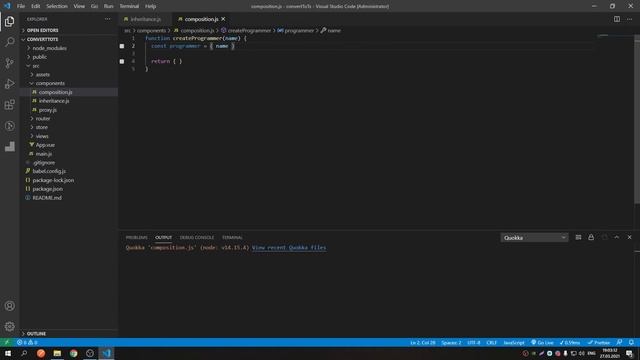Viewport: 640px width, 360px height.
Task: Click createProgrammer in the breadcrumb
Action: coord(249,31)
